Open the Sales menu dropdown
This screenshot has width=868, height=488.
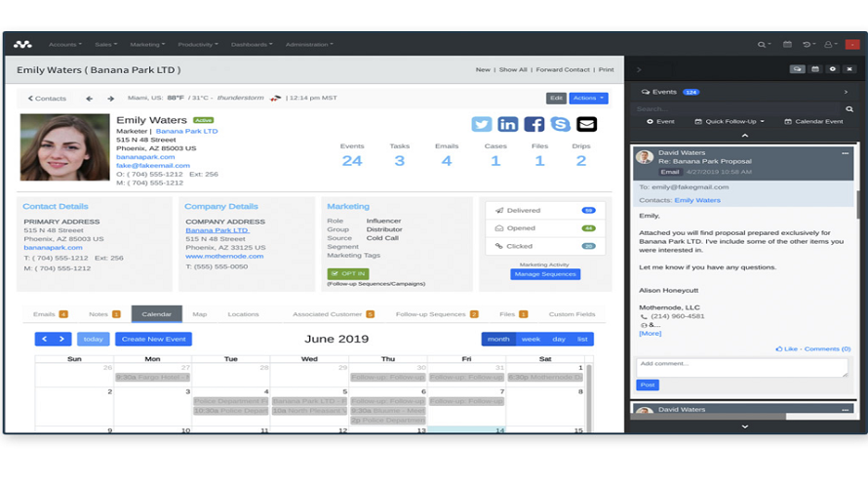105,44
